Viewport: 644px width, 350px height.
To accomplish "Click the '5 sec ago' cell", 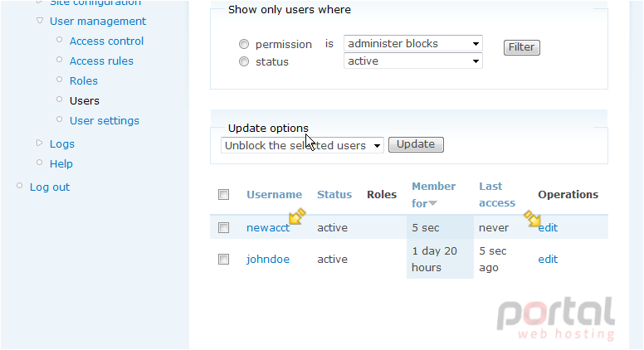I will click(x=492, y=260).
